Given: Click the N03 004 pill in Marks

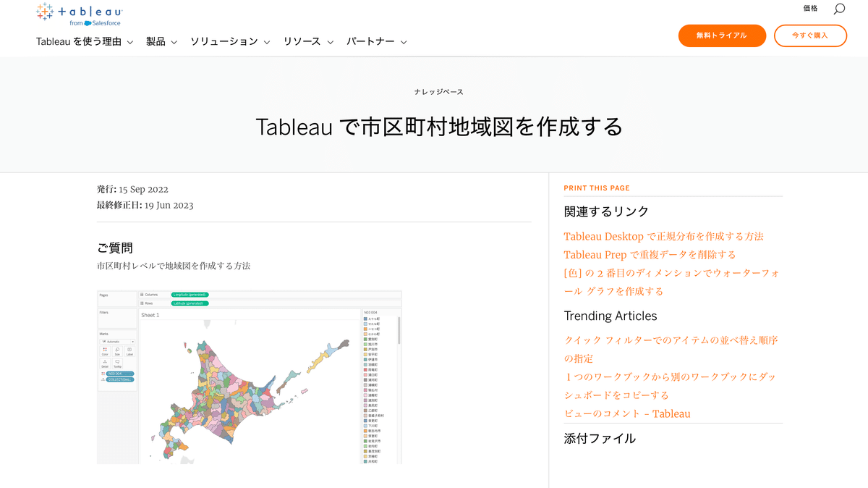Looking at the screenshot, I should coord(120,374).
